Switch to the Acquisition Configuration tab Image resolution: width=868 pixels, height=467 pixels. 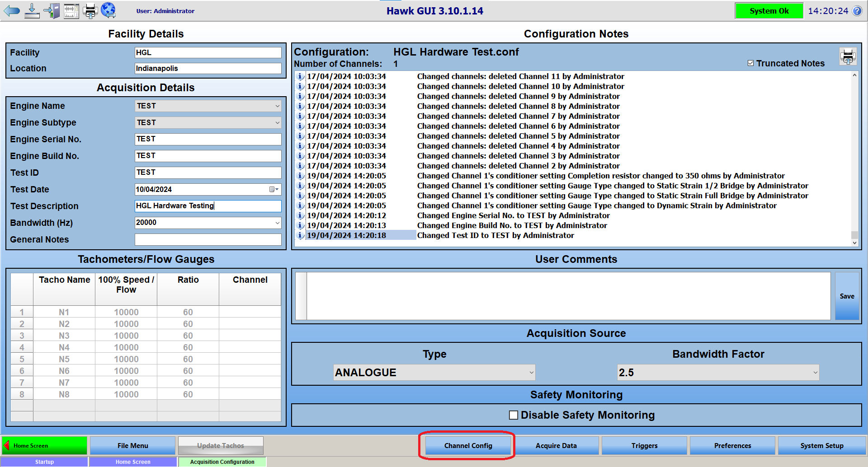(x=222, y=462)
